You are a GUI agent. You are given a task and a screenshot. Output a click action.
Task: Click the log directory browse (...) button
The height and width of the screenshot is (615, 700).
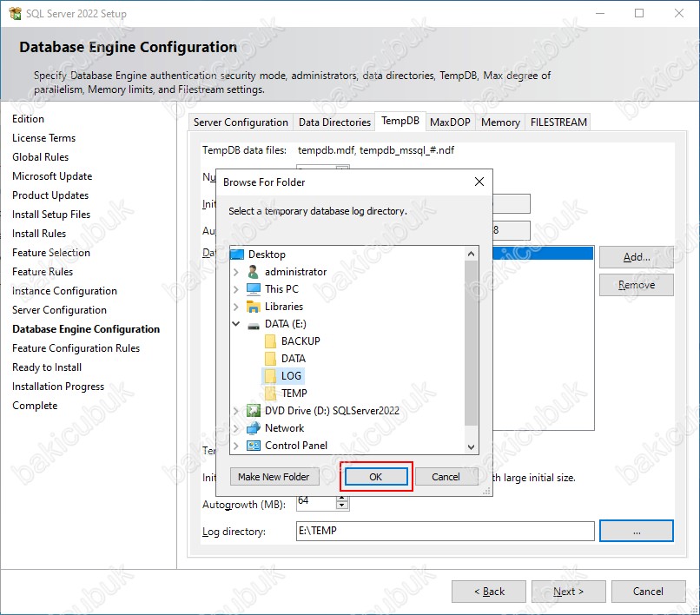636,531
